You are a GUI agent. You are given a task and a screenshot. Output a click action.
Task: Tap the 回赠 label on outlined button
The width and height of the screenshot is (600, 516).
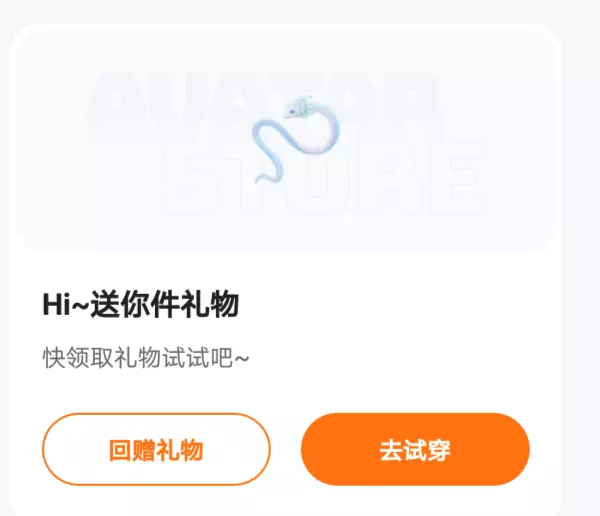point(132,450)
